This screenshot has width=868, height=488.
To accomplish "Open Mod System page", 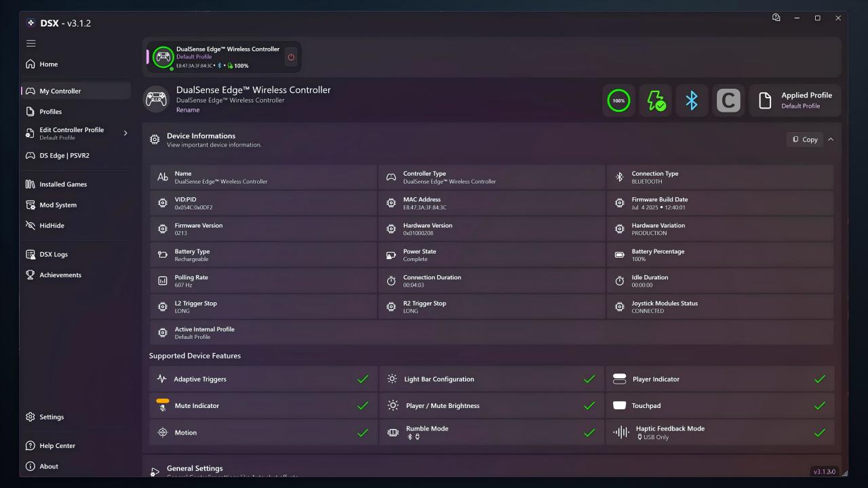I will [x=75, y=205].
